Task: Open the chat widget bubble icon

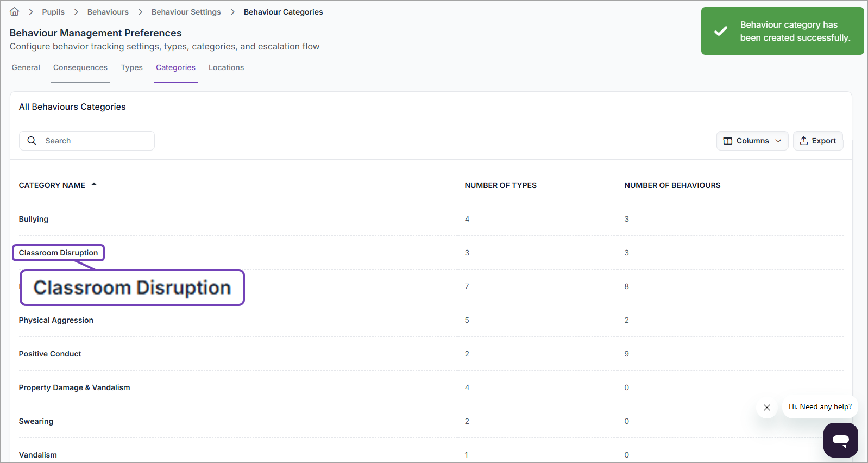Action: click(840, 440)
